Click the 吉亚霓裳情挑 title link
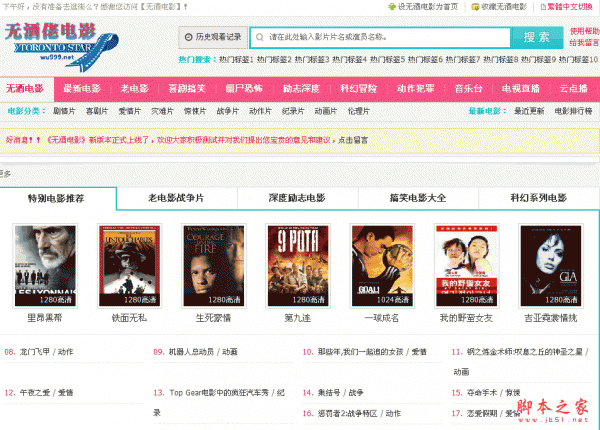600x430 pixels. (x=551, y=318)
